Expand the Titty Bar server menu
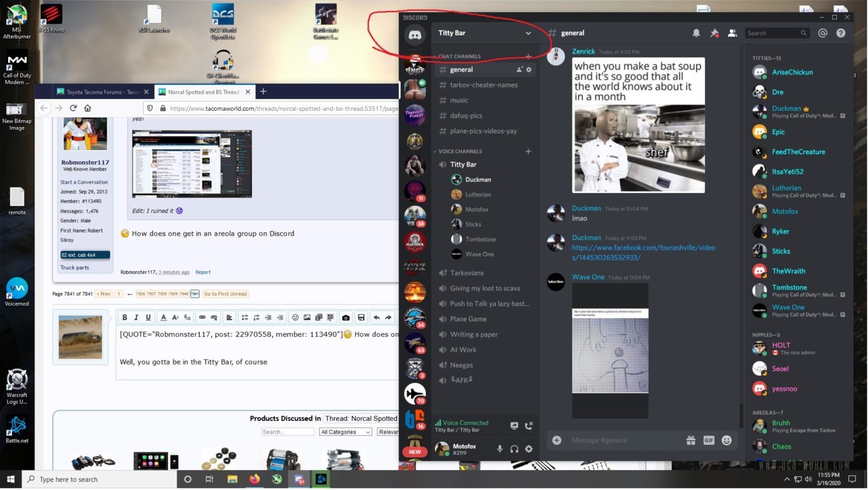Image resolution: width=868 pixels, height=490 pixels. pos(528,33)
